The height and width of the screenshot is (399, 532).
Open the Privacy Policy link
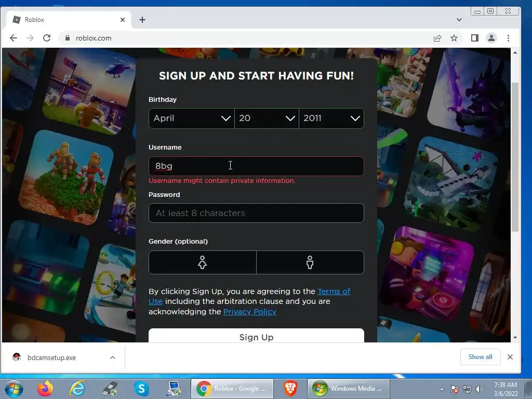[x=250, y=312]
